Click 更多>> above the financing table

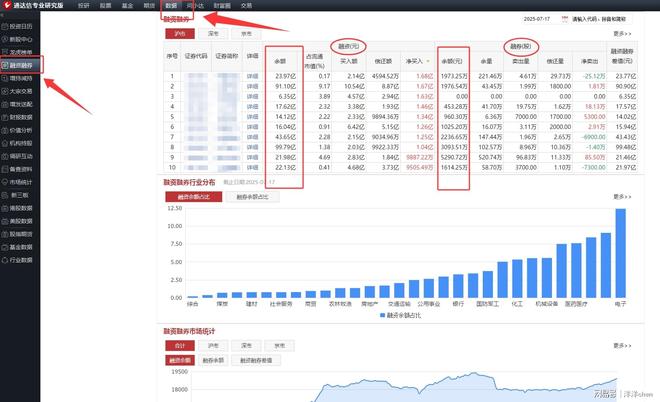coord(621,33)
